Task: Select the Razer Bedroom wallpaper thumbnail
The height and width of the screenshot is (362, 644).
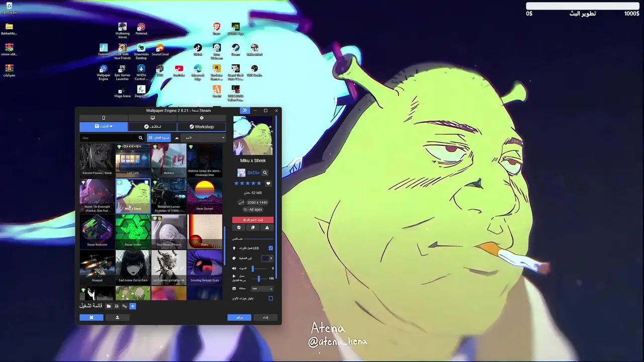Action: tap(97, 231)
